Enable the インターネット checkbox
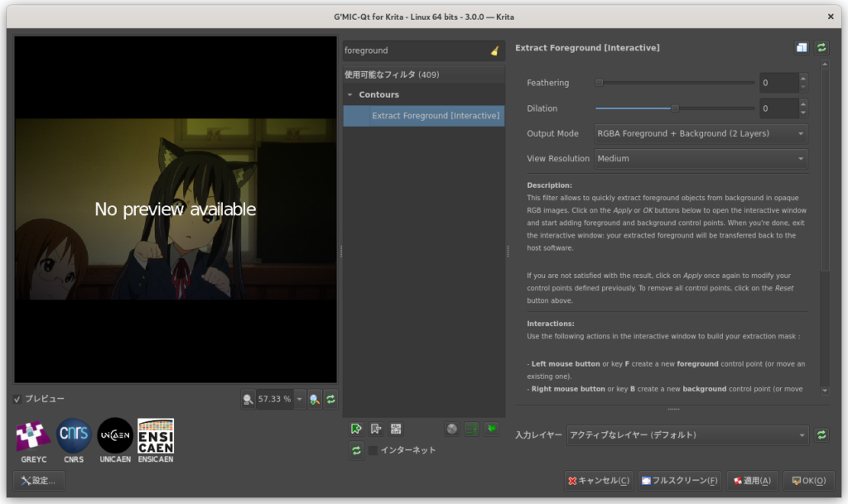Viewport: 848px width, 504px height. point(373,450)
